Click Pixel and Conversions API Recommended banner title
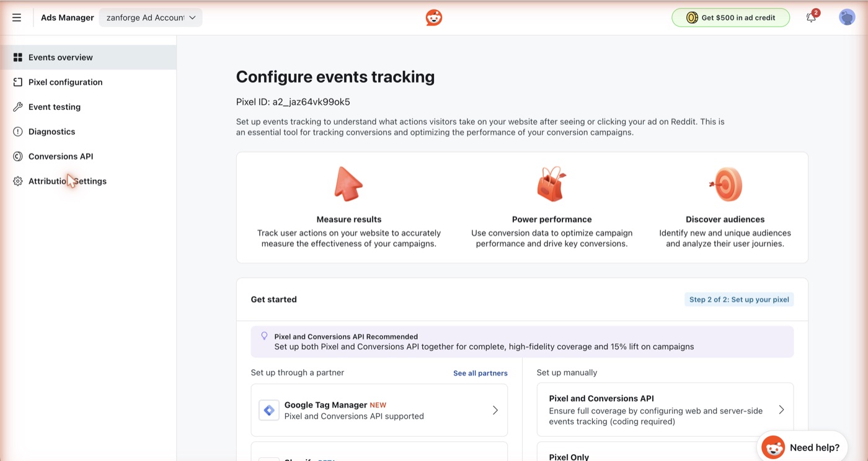 pyautogui.click(x=346, y=336)
